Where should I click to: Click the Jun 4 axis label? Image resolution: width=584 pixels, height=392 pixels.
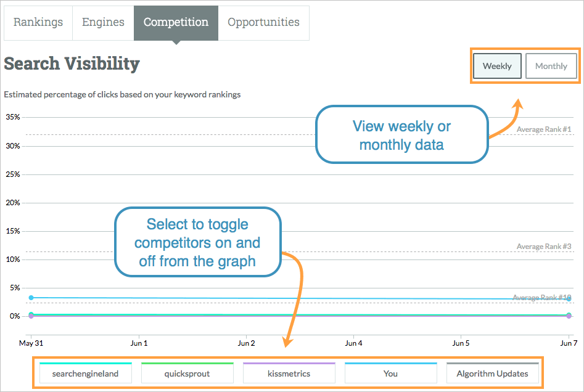353,343
